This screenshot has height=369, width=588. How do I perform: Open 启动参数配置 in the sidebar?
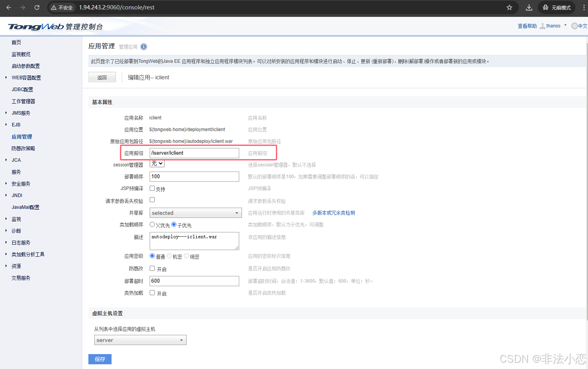pyautogui.click(x=26, y=66)
